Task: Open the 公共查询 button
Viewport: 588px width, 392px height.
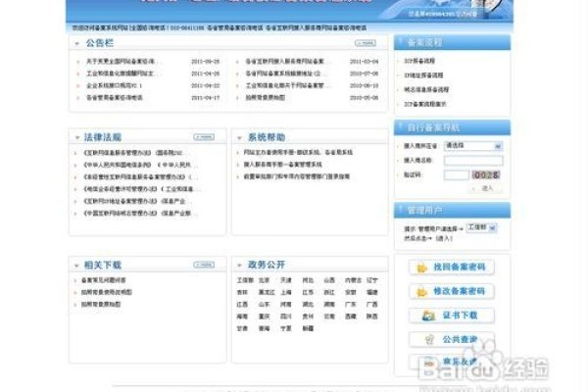Action: pos(452,339)
